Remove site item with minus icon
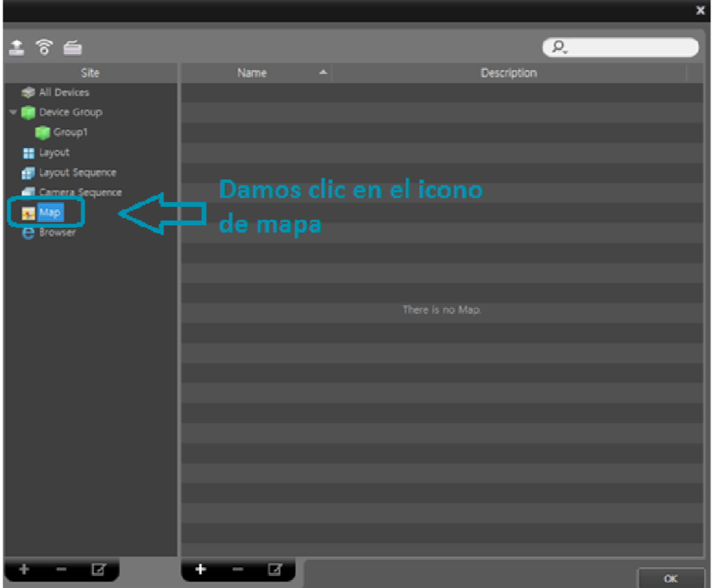The image size is (712, 588). click(x=61, y=569)
